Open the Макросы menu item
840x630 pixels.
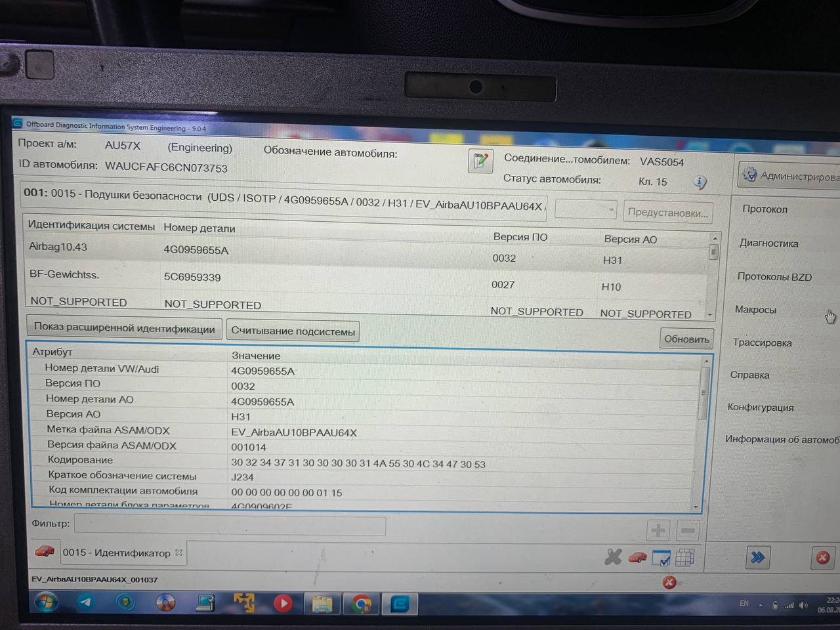(x=756, y=309)
